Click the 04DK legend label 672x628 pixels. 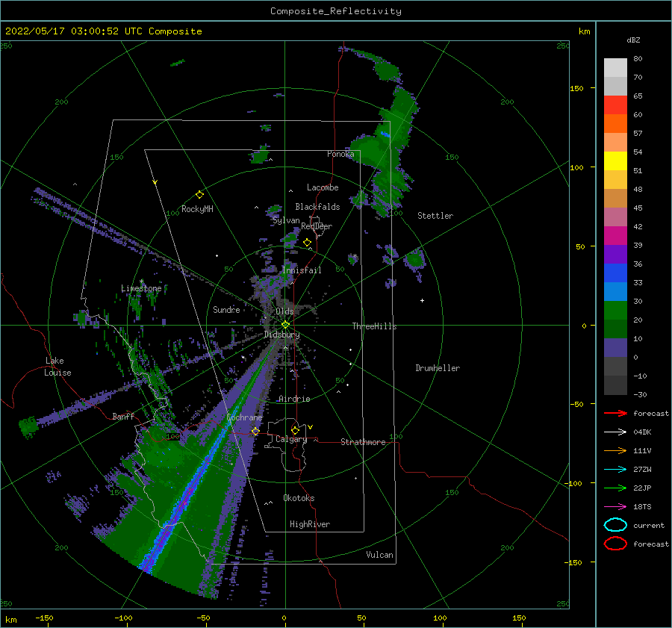click(642, 432)
